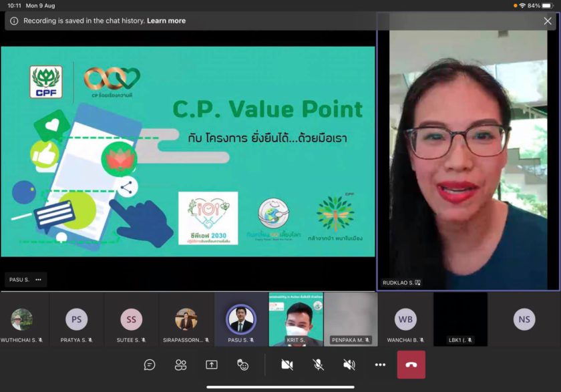Expand options next to PASU S. label
This screenshot has width=561, height=392.
click(x=38, y=279)
